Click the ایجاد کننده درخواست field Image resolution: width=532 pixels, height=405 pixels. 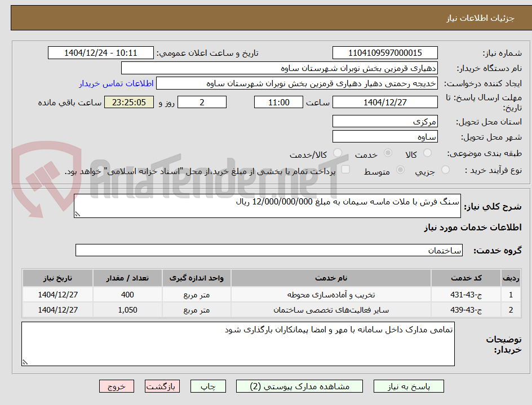tap(297, 83)
